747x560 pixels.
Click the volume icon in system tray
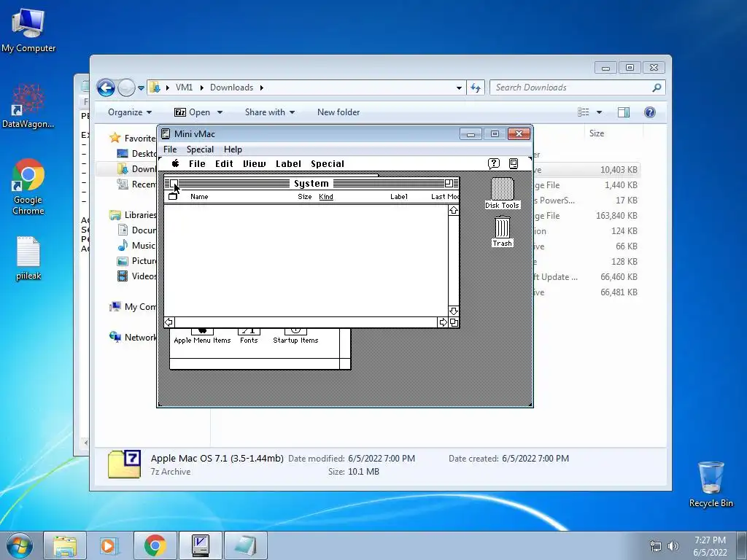click(673, 545)
